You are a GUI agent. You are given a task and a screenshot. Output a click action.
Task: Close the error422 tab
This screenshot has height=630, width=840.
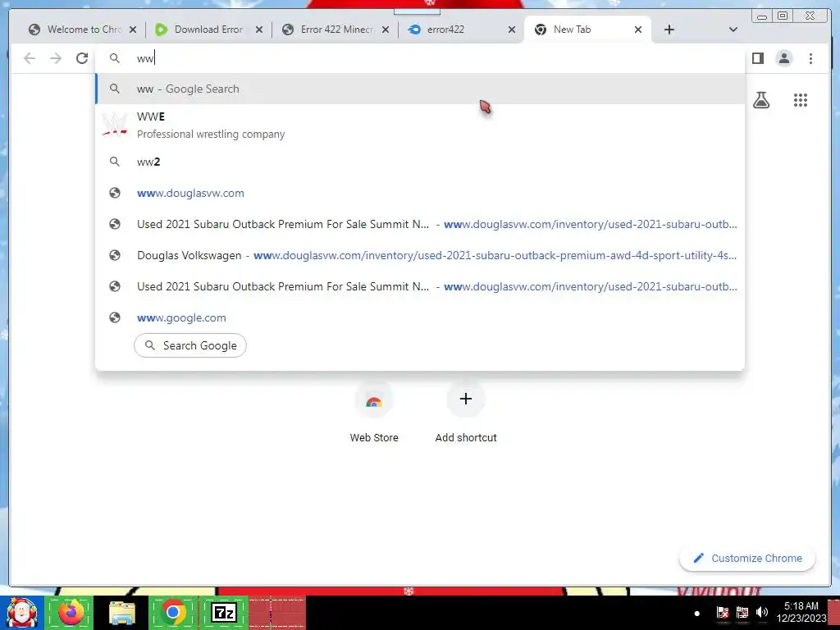coord(512,30)
